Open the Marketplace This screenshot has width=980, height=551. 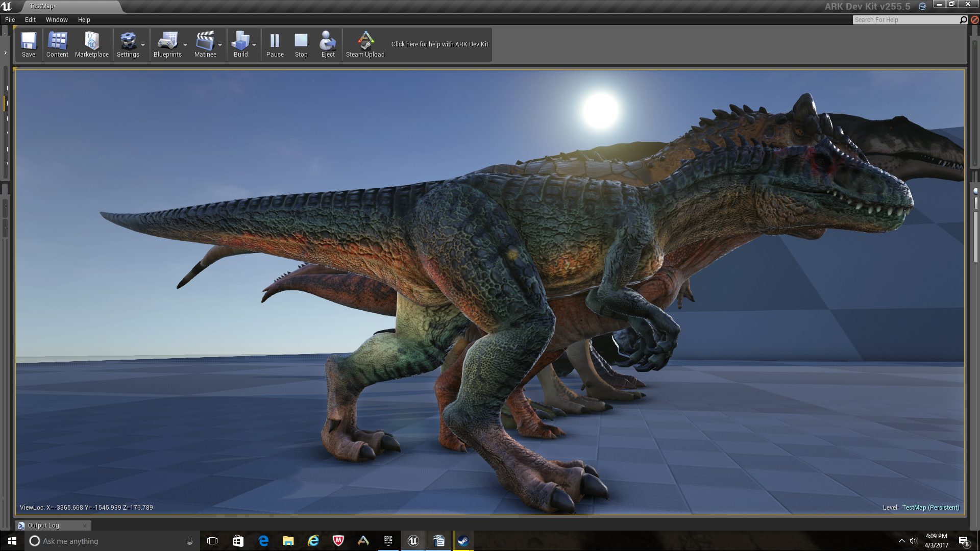click(x=92, y=45)
